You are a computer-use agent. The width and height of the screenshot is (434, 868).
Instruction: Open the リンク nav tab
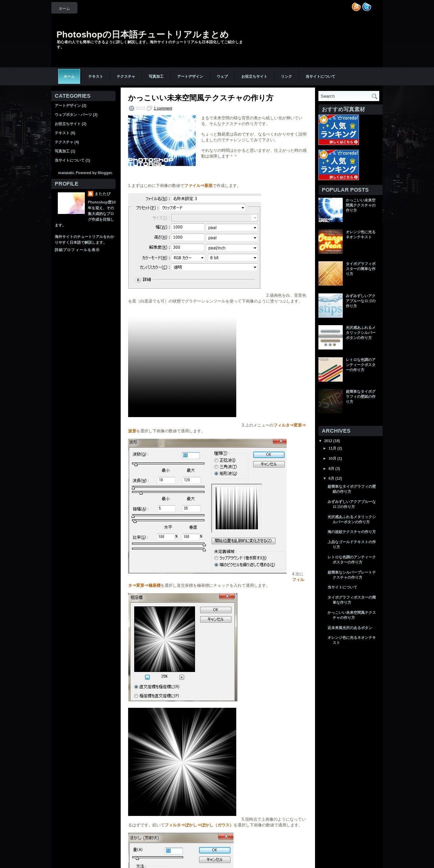286,76
